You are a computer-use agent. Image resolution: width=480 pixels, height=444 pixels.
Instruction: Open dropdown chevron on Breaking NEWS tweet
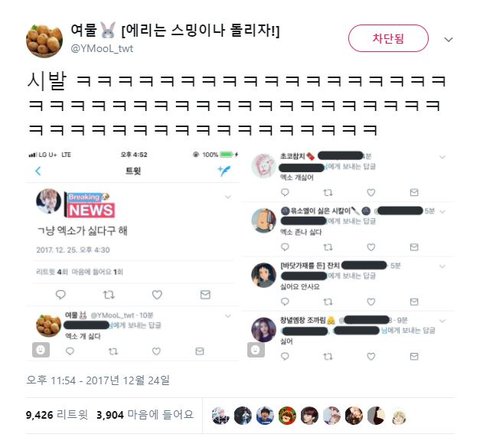(x=228, y=197)
